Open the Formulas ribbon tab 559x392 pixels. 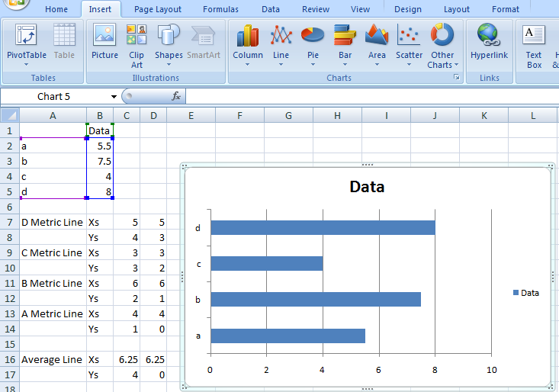click(220, 9)
